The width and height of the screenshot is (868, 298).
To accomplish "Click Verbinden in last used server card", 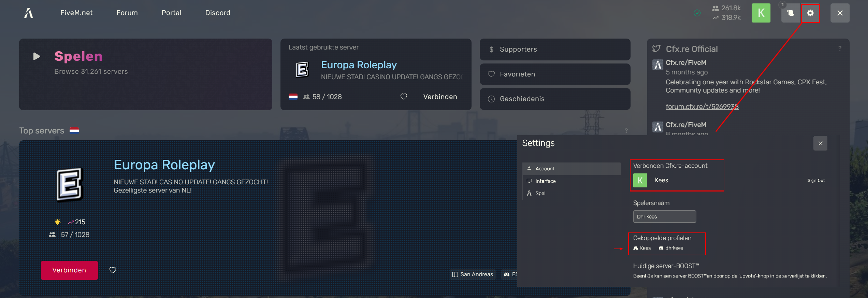I will pos(440,97).
